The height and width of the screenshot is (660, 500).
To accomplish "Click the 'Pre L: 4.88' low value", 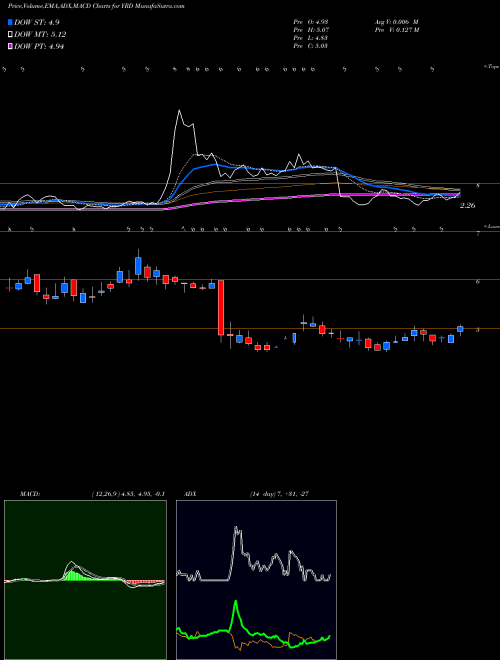I will click(x=311, y=38).
